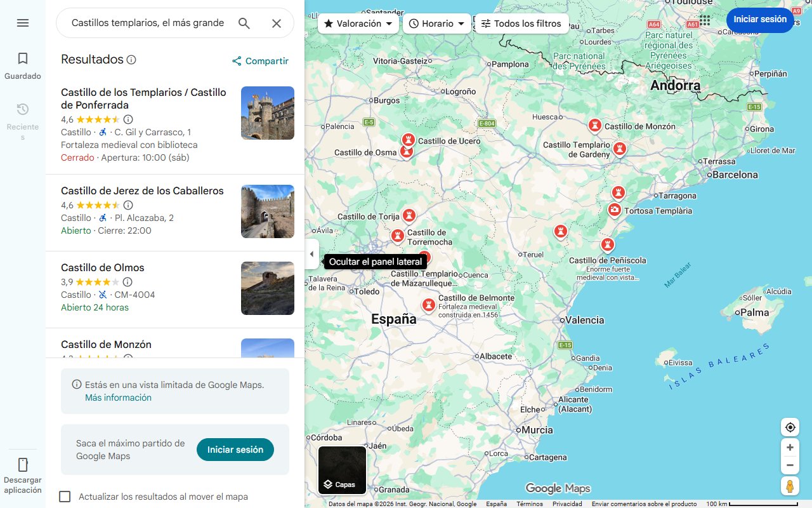This screenshot has width=812, height=508.
Task: Open the Valoración filter dropdown
Action: coord(358,23)
